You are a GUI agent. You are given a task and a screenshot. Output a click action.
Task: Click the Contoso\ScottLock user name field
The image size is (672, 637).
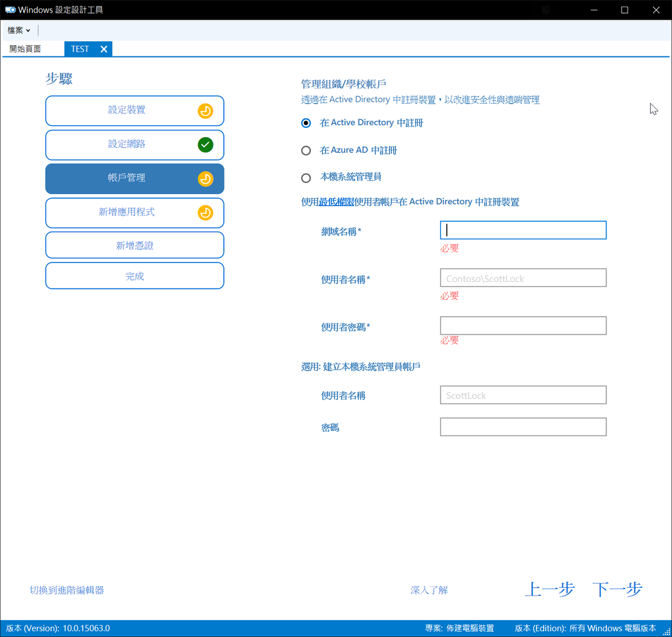[523, 278]
